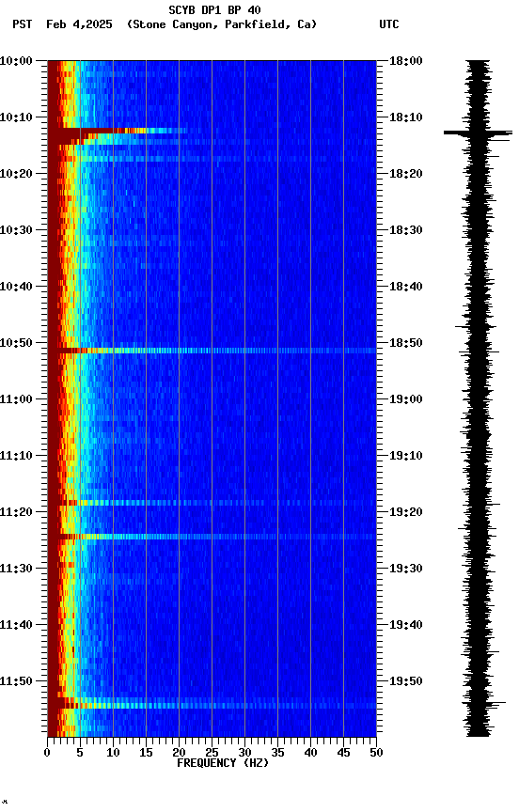Click the '11:10' PST time label
Screen dimensions: 519x812
point(16,456)
